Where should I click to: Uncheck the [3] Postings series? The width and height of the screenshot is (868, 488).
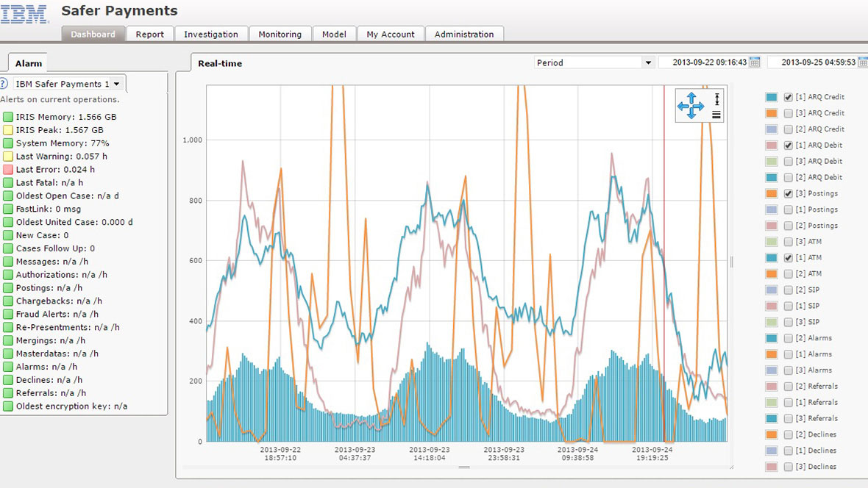coord(789,193)
